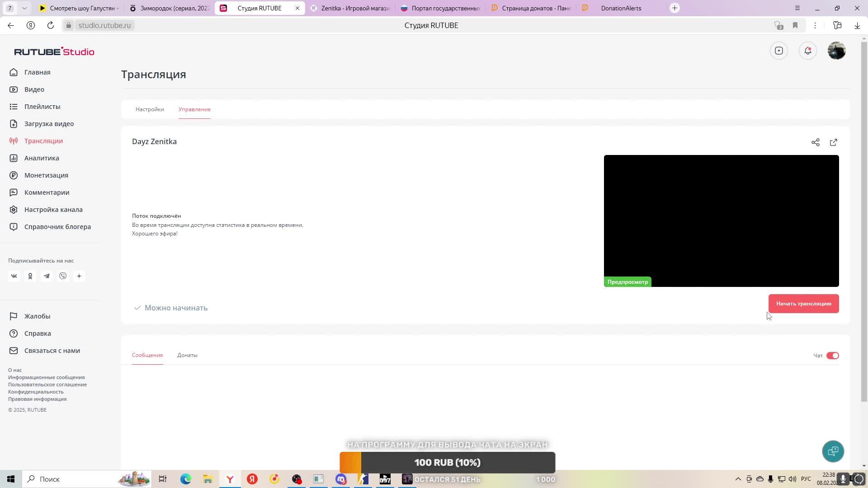
Task: Click the Windows Start button
Action: 11,479
